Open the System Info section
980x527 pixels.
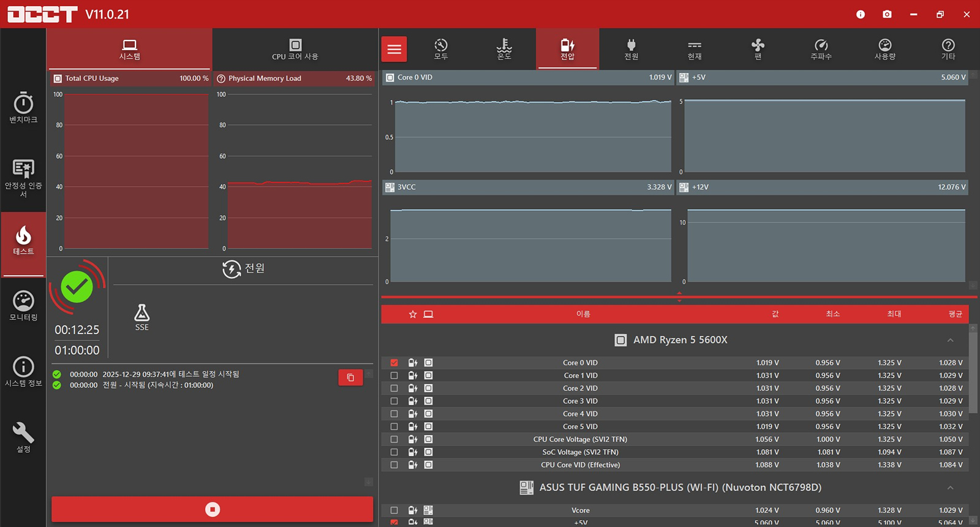(23, 371)
